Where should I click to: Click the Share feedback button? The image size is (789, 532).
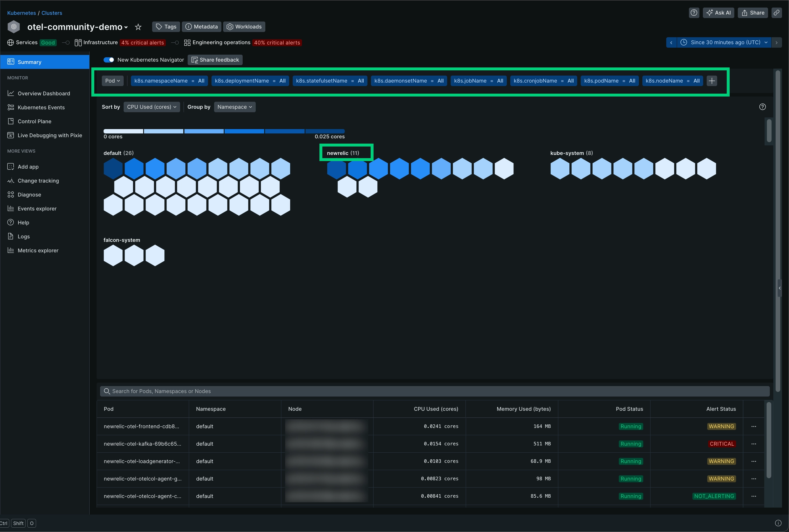(215, 60)
